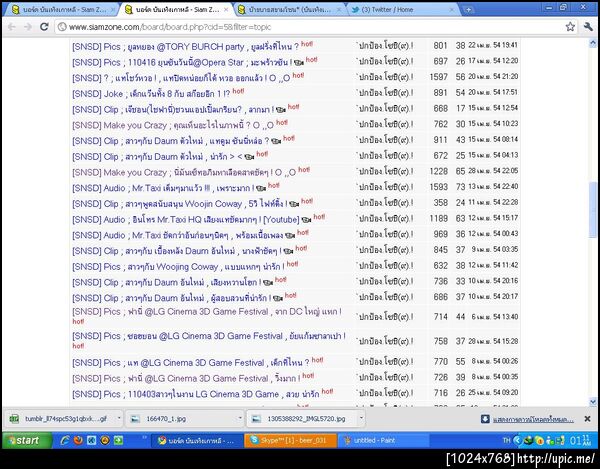Close the downloads bar
Viewport: 600px width, 469px height.
[x=587, y=419]
